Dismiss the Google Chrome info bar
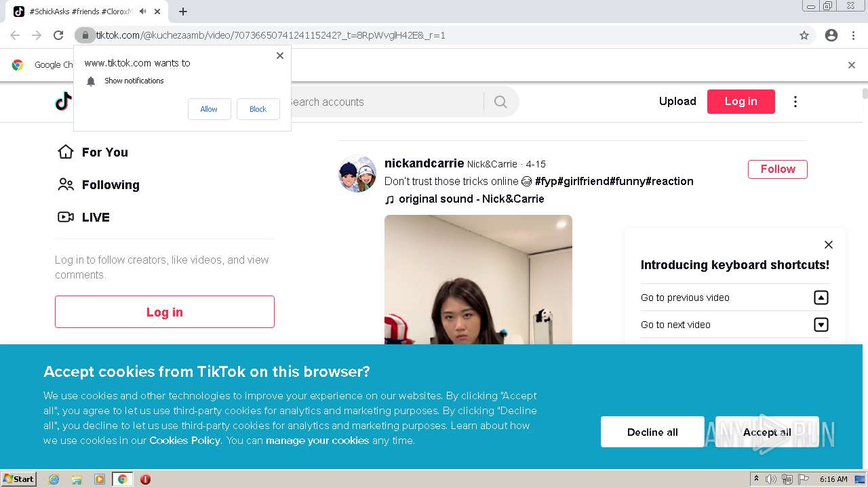Image resolution: width=868 pixels, height=488 pixels. (x=852, y=65)
